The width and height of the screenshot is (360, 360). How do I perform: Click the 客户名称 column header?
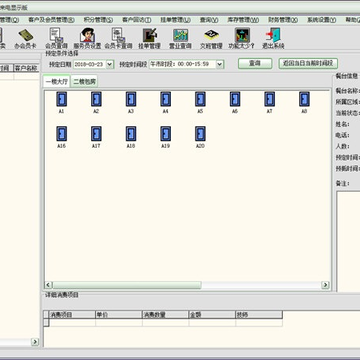[26, 68]
